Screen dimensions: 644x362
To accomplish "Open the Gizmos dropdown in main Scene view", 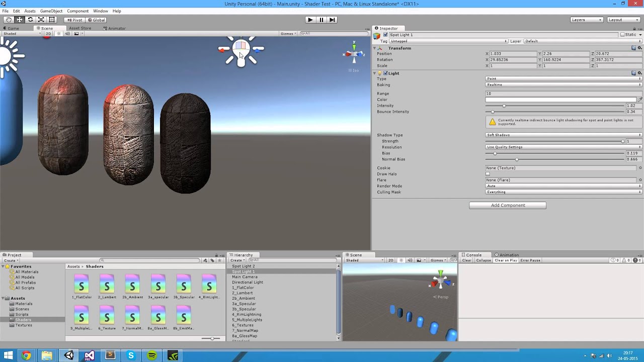I will pos(288,34).
